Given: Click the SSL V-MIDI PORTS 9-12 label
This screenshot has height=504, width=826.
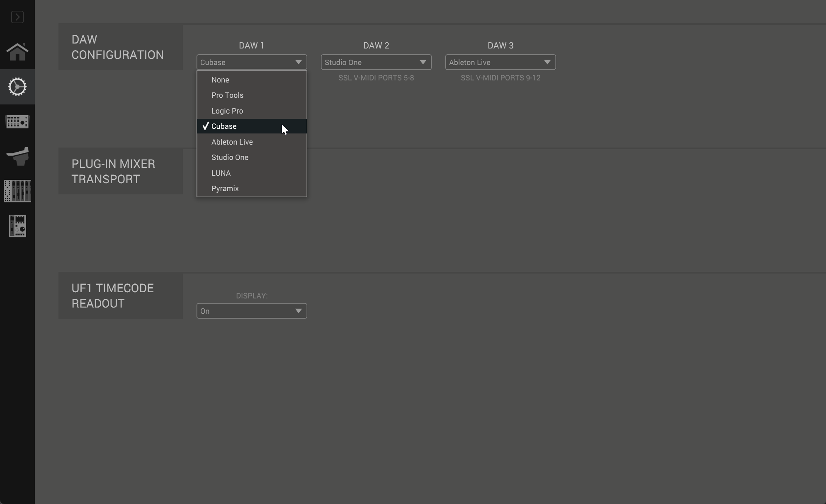Looking at the screenshot, I should 500,78.
